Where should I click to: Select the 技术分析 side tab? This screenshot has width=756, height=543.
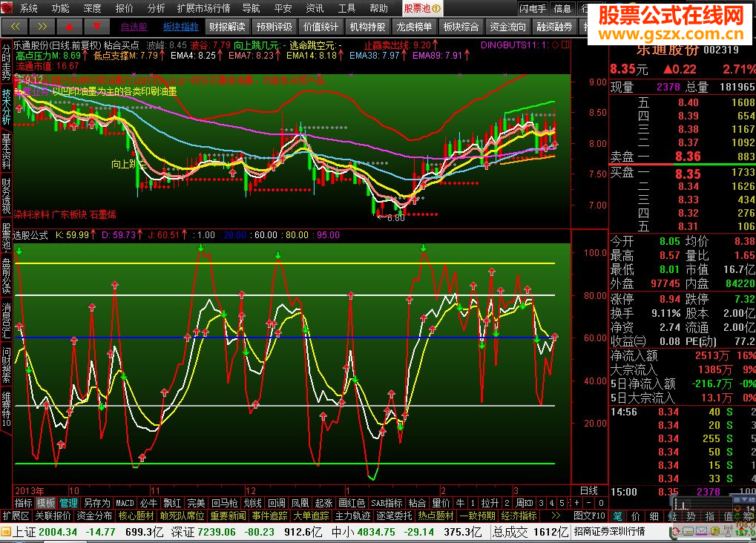(x=6, y=106)
